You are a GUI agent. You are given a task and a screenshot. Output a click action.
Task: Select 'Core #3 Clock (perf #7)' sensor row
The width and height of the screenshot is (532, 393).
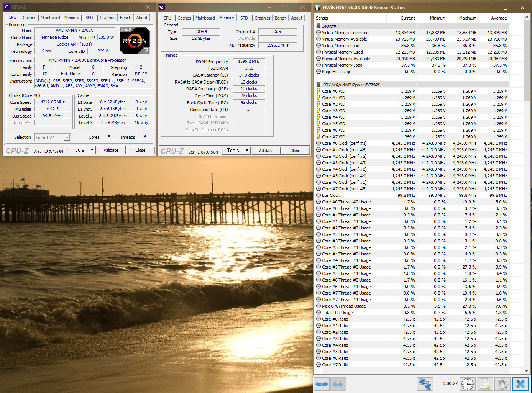click(412, 163)
